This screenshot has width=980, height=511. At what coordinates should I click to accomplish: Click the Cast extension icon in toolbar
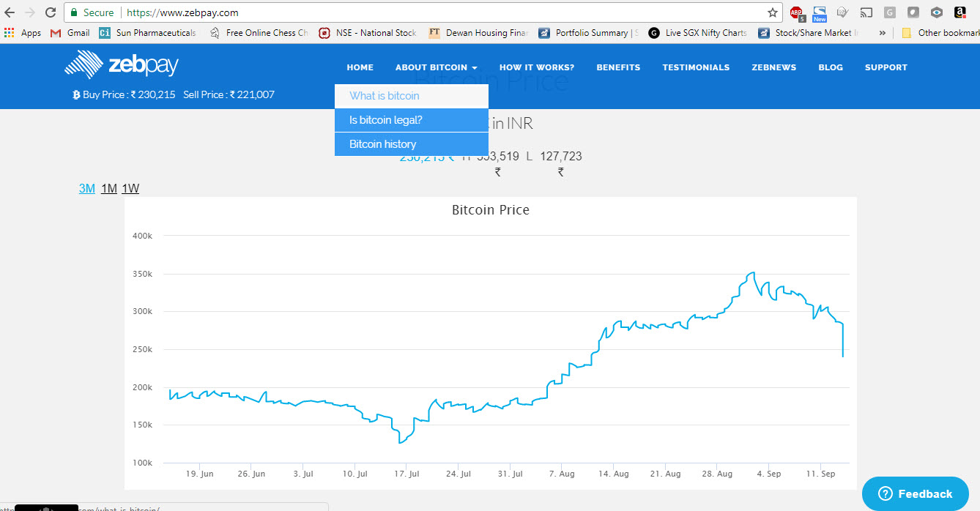(x=866, y=12)
